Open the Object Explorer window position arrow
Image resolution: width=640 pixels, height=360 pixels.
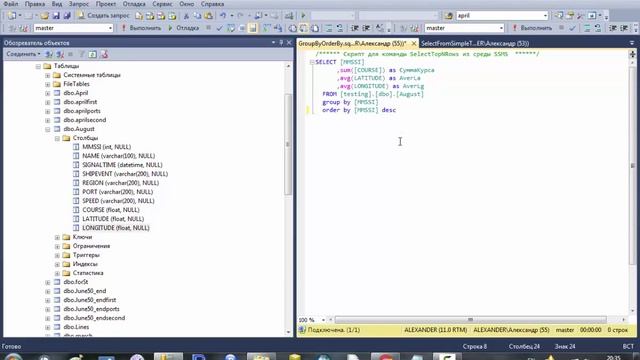(273, 42)
